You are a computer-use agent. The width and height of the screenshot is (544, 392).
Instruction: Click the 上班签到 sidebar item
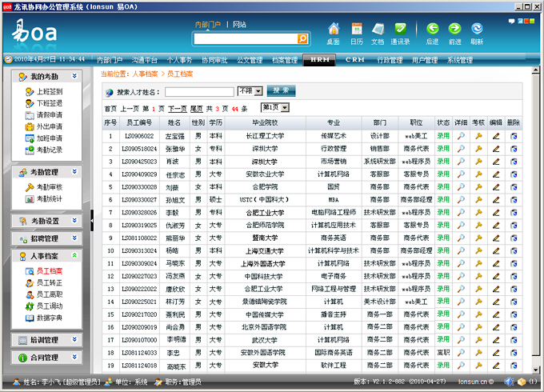[x=44, y=91]
